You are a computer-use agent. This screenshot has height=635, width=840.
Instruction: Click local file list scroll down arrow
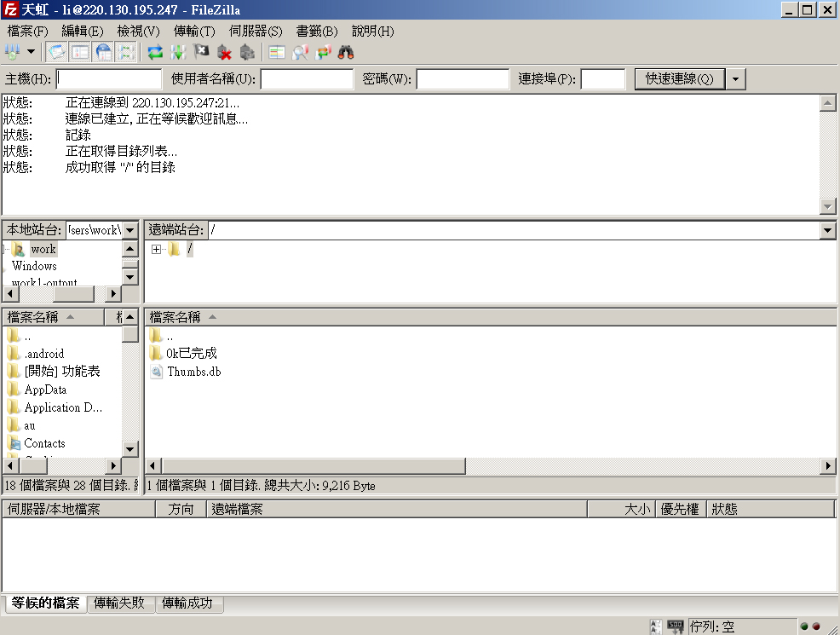(x=130, y=448)
